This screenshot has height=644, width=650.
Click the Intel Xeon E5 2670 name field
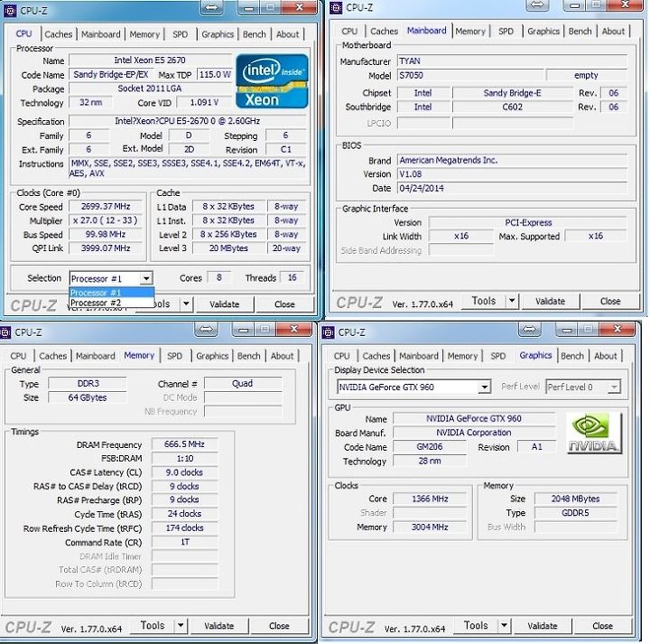point(150,61)
